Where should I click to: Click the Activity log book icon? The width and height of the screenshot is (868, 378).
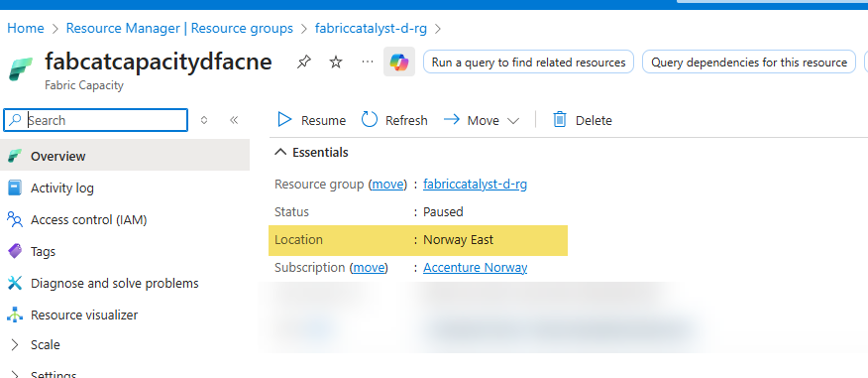coord(15,188)
